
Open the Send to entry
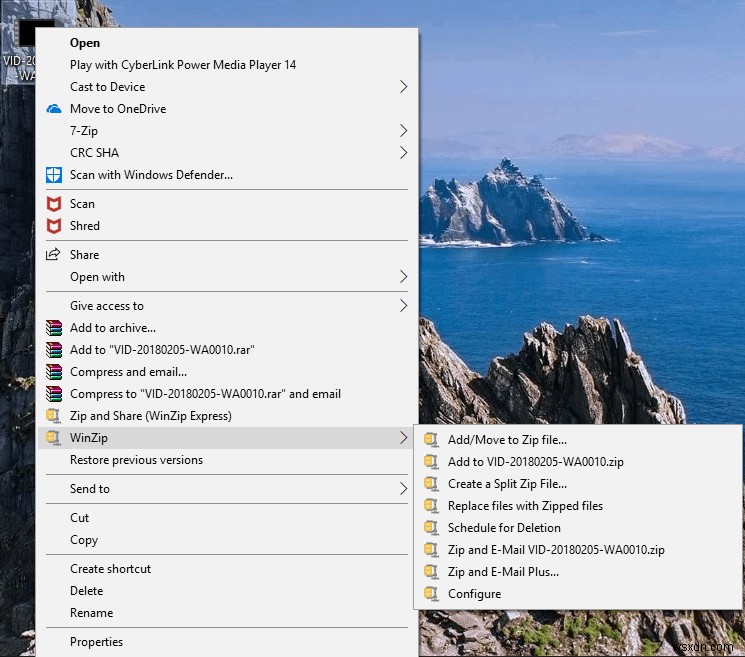227,488
